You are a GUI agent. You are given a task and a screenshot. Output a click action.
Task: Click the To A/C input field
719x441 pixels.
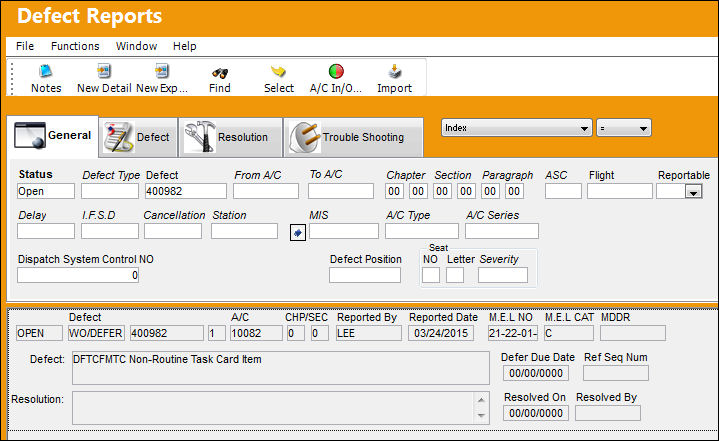(341, 191)
